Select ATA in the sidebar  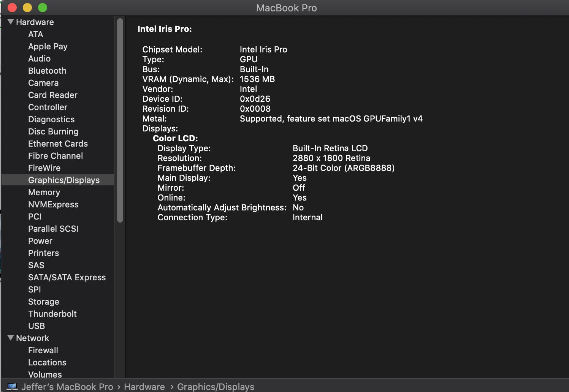click(x=36, y=34)
